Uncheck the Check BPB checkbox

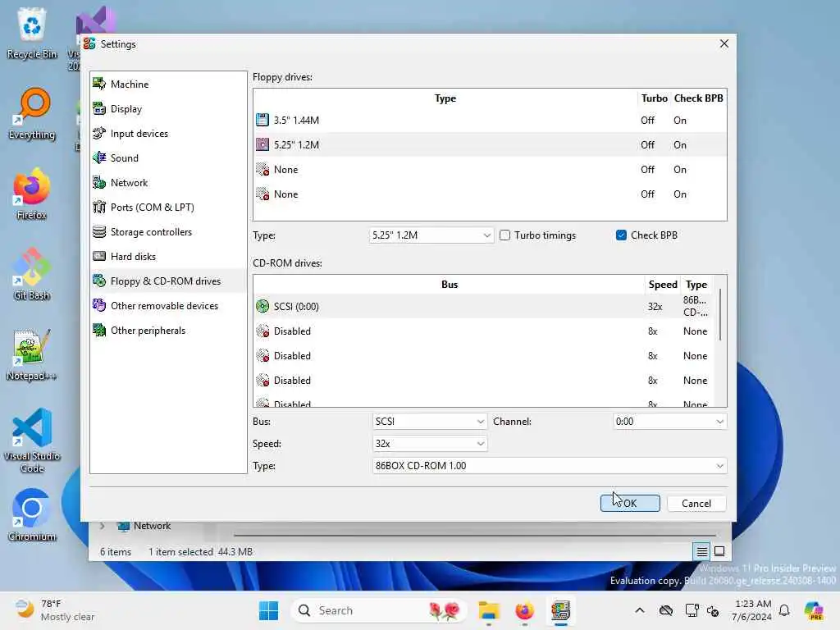click(621, 235)
